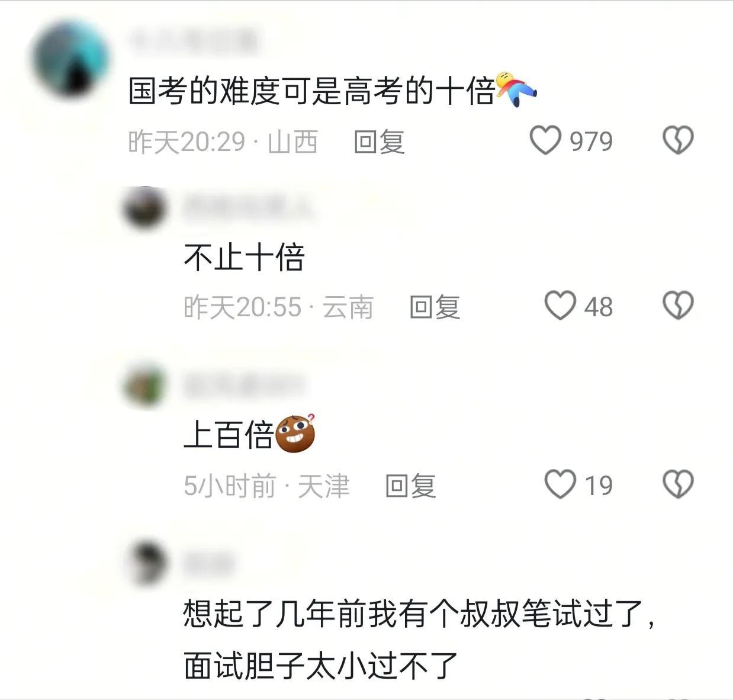This screenshot has height=700, width=733.
Task: Like the 上百倍 reply
Action: [x=560, y=484]
